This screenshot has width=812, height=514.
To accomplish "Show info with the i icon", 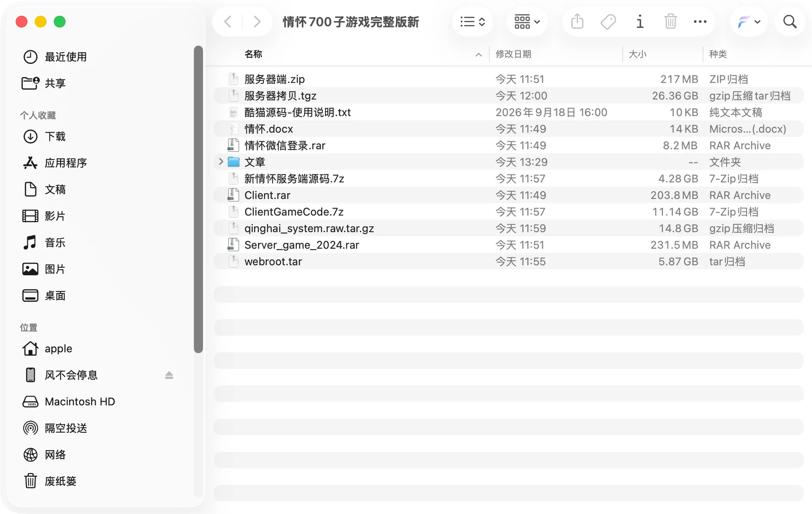I will pyautogui.click(x=639, y=22).
